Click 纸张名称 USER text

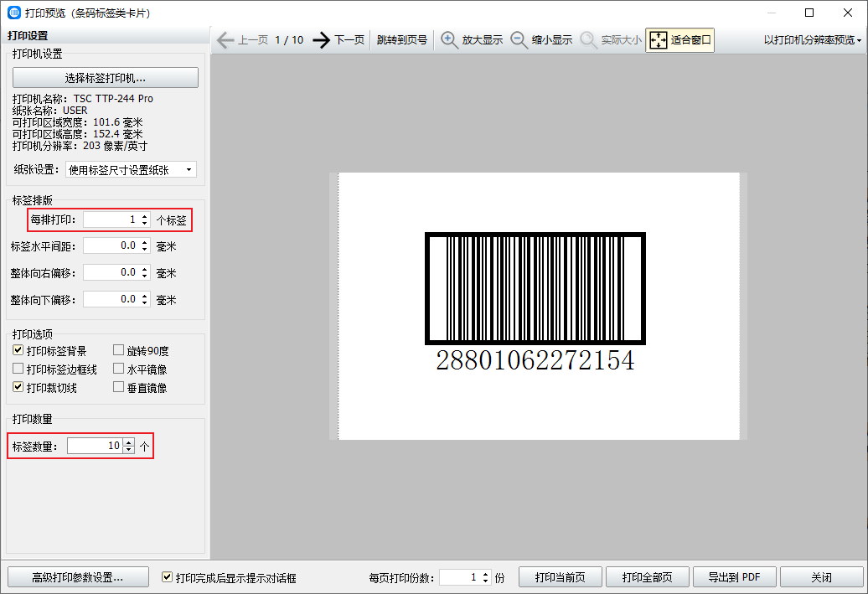pos(49,110)
